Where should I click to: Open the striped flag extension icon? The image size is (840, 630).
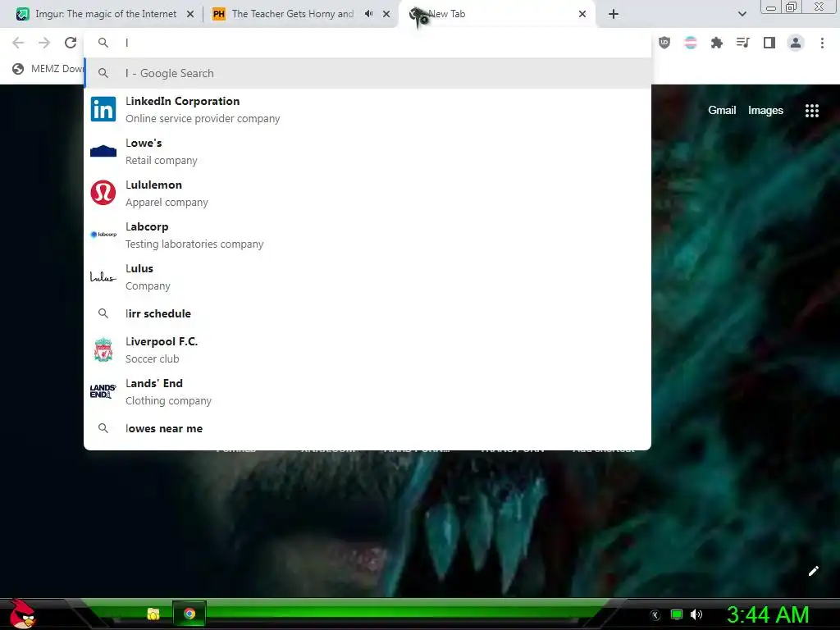point(691,43)
